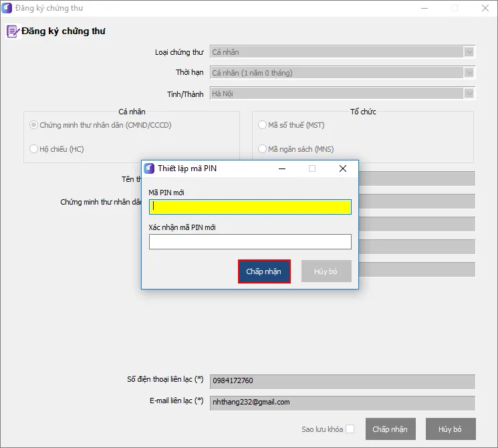Screen dimensions: 498x448
Task: Focus the yellow Mã PIN mới field
Action: [250, 207]
